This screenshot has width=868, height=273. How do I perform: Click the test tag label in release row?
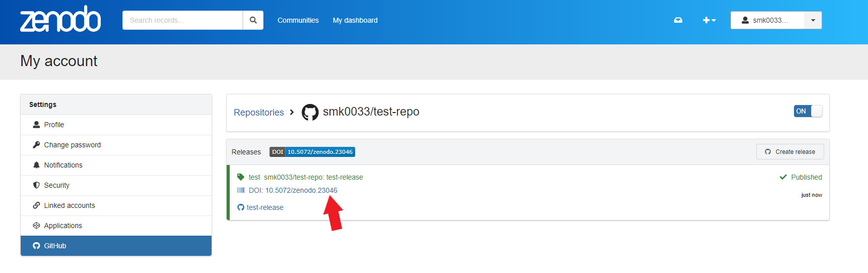click(x=254, y=177)
